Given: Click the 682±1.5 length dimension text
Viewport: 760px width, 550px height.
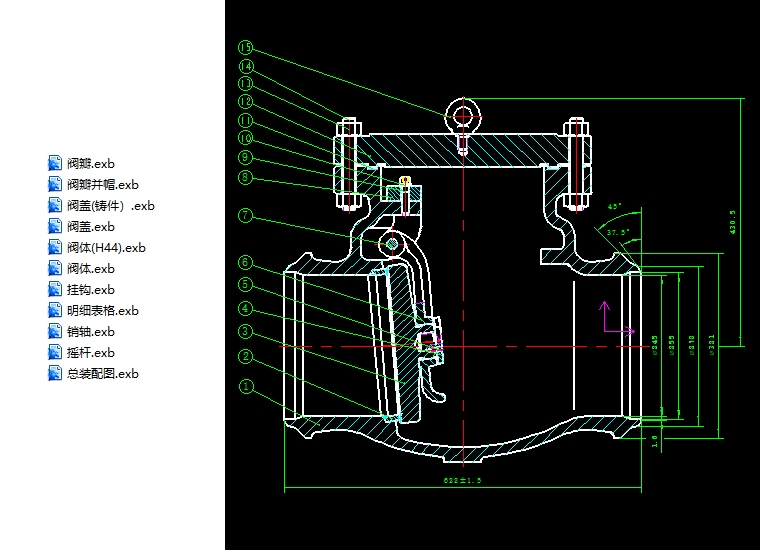Looking at the screenshot, I should tap(462, 481).
